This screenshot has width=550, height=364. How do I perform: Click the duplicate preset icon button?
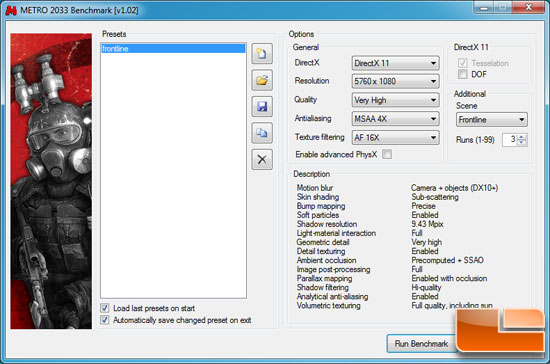coord(262,133)
